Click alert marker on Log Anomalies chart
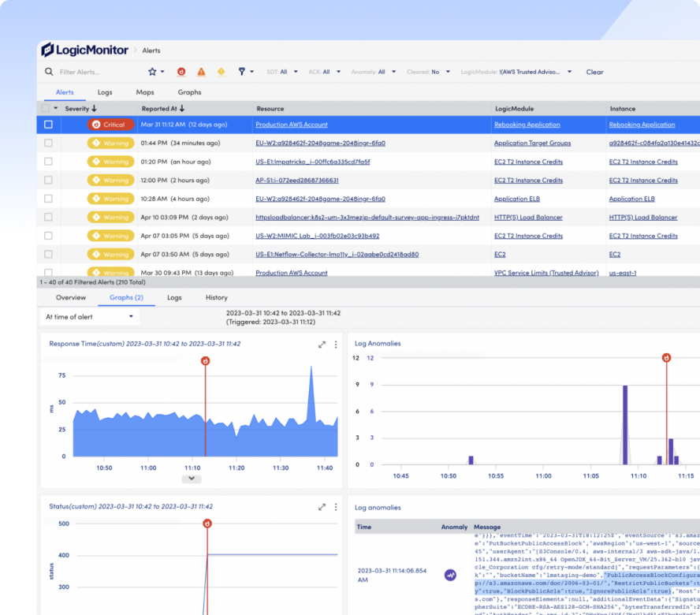Screen dimensions: 700x615 667,358
